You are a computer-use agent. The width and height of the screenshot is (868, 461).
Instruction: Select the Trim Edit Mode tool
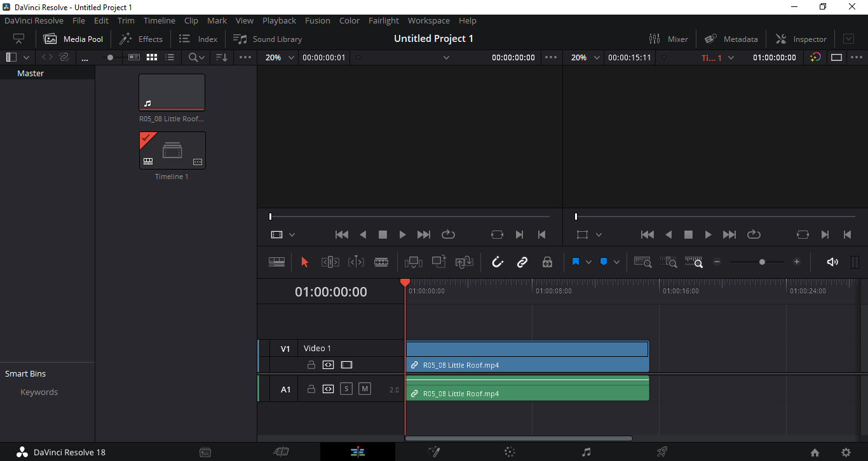tap(330, 262)
